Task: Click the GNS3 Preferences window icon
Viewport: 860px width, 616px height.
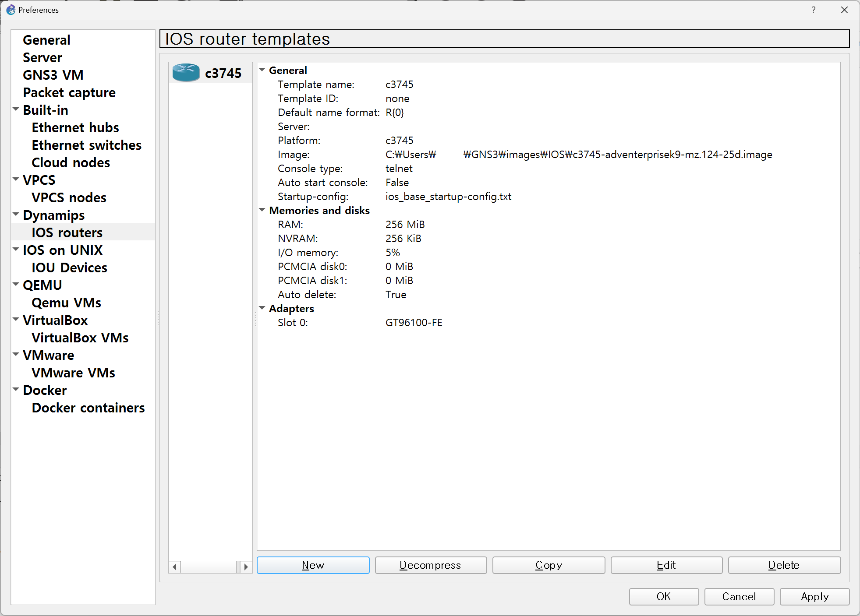Action: tap(11, 10)
